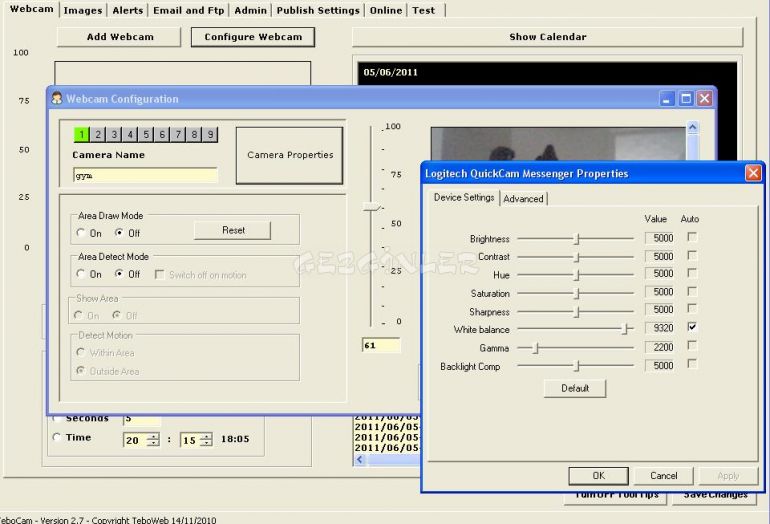The height and width of the screenshot is (524, 770).
Task: Click the log list left scroll arrow
Action: (359, 460)
